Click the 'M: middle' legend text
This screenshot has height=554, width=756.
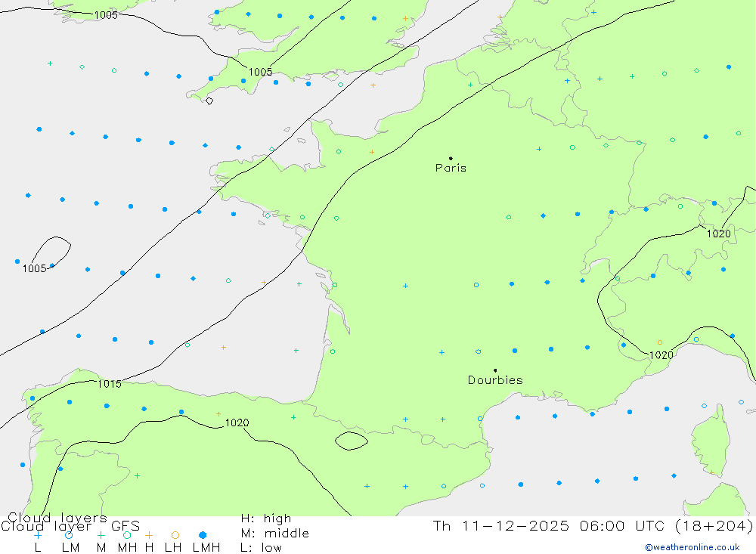pyautogui.click(x=275, y=534)
